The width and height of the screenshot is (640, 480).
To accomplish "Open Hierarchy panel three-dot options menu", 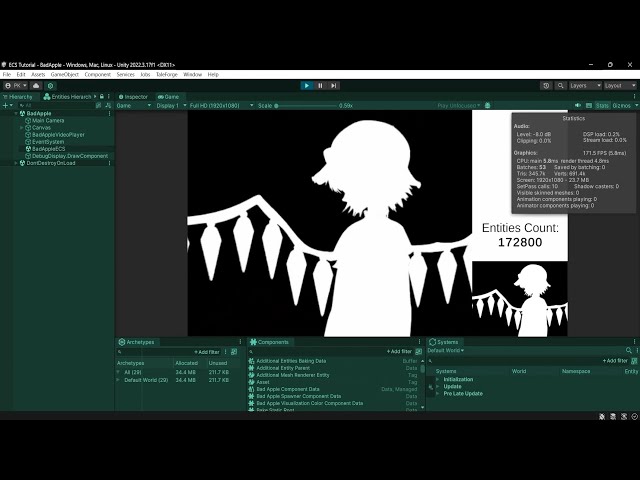I will 109,97.
